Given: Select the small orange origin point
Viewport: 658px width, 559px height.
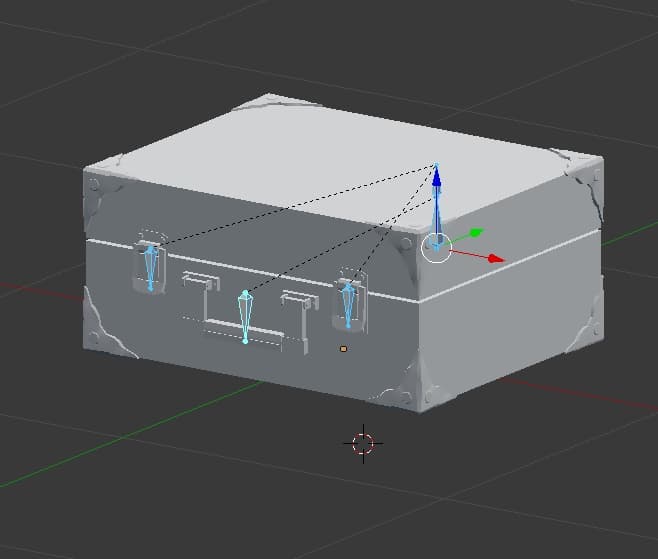Looking at the screenshot, I should pos(343,349).
